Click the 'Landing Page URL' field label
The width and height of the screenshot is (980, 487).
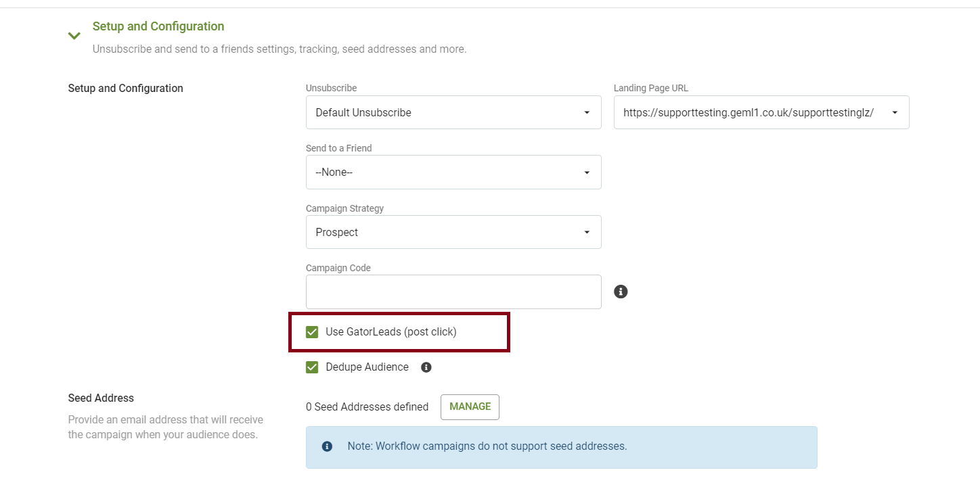click(651, 88)
